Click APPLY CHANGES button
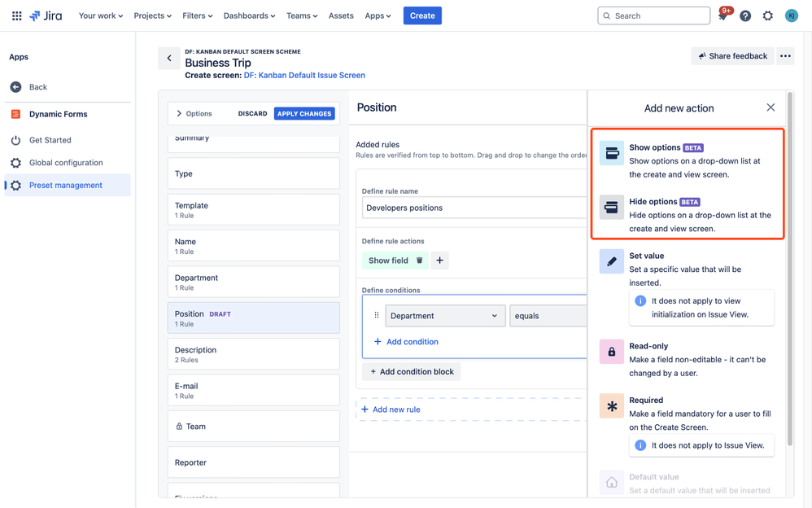Image resolution: width=812 pixels, height=508 pixels. click(x=304, y=113)
